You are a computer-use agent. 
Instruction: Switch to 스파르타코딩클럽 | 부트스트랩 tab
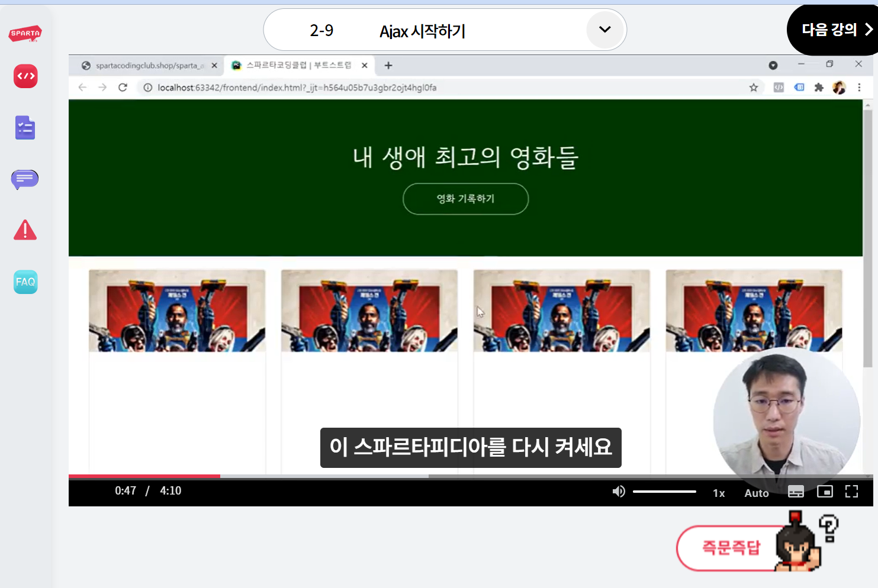298,66
